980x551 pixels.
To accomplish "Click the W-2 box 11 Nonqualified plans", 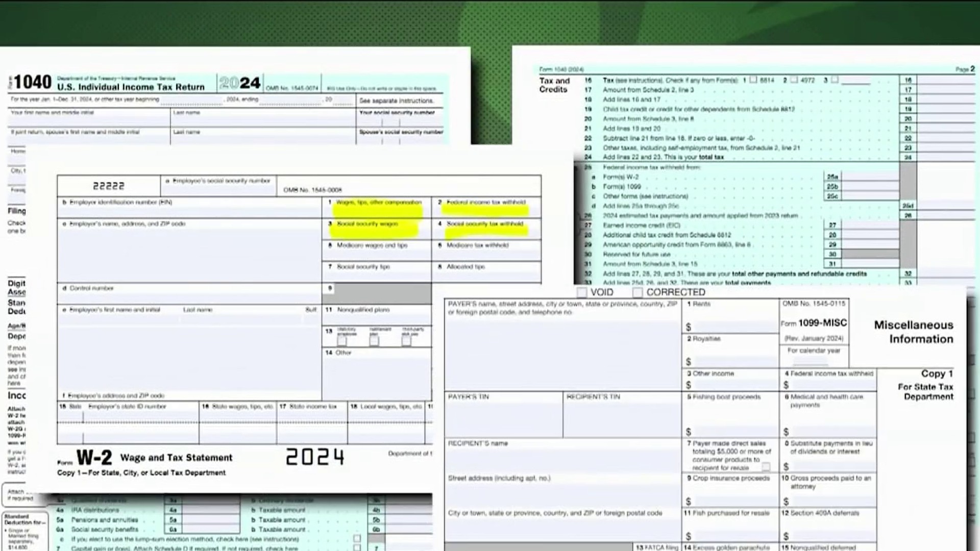I will pyautogui.click(x=377, y=315).
